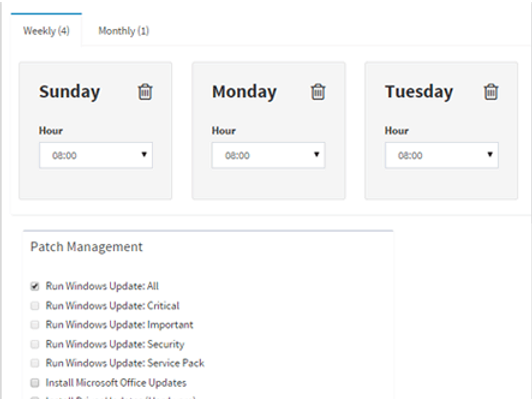The height and width of the screenshot is (399, 532).
Task: Enable Run Windows Update: Service Pack
Action: [x=35, y=363]
